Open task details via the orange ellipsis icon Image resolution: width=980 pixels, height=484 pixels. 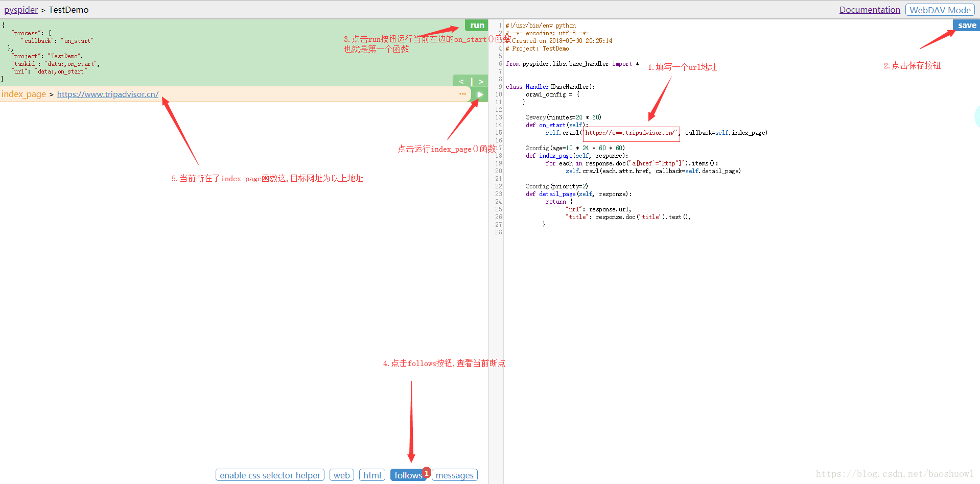462,94
